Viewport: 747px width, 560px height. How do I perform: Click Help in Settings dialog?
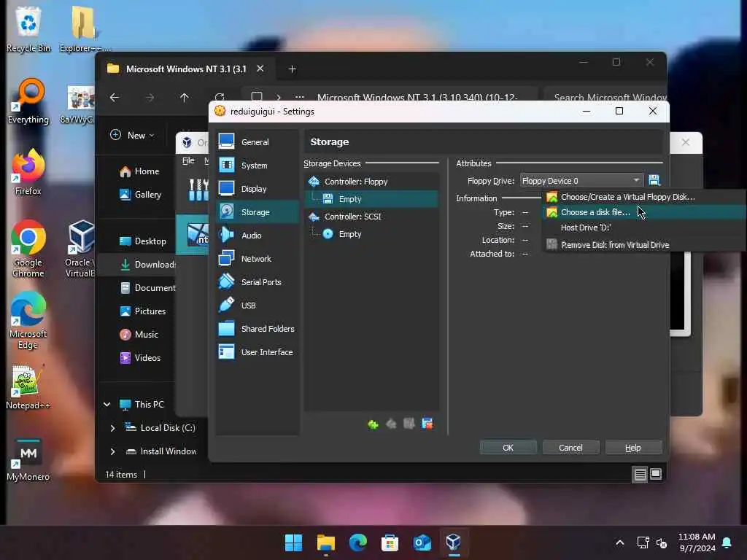[633, 448]
